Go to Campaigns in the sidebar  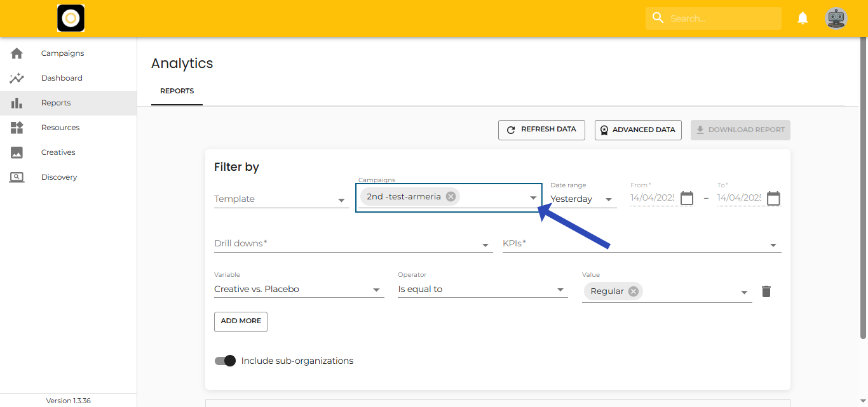(62, 53)
